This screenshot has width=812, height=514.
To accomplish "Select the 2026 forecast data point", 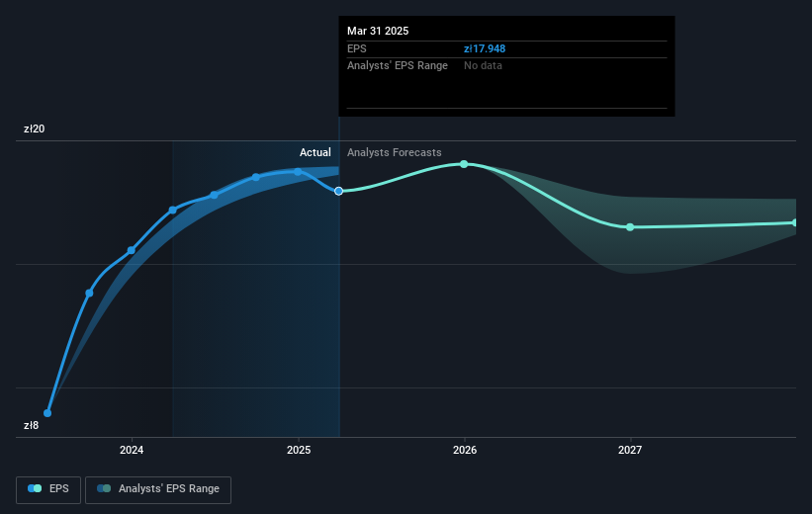I will [464, 164].
